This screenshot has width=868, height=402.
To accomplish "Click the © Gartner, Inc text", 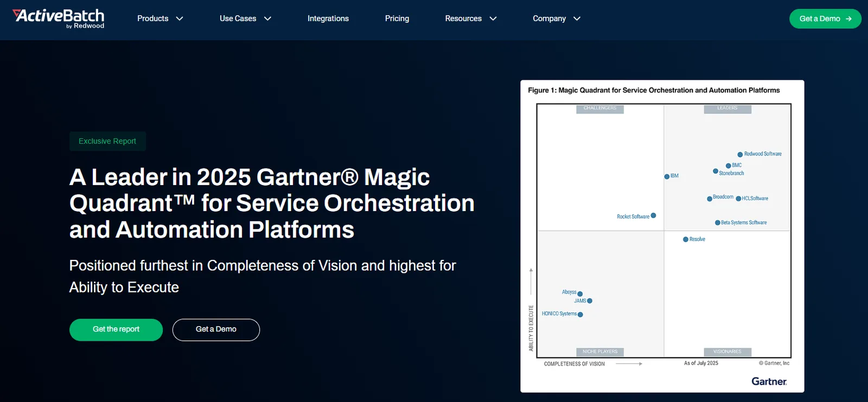I will coord(774,363).
